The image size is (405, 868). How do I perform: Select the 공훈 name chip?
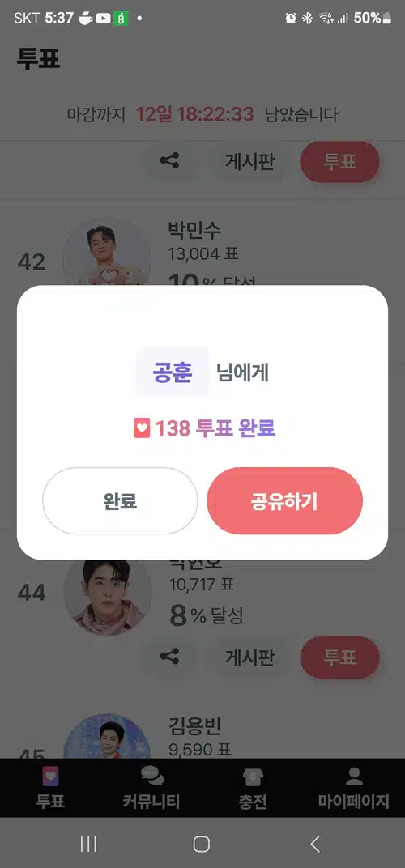click(173, 372)
